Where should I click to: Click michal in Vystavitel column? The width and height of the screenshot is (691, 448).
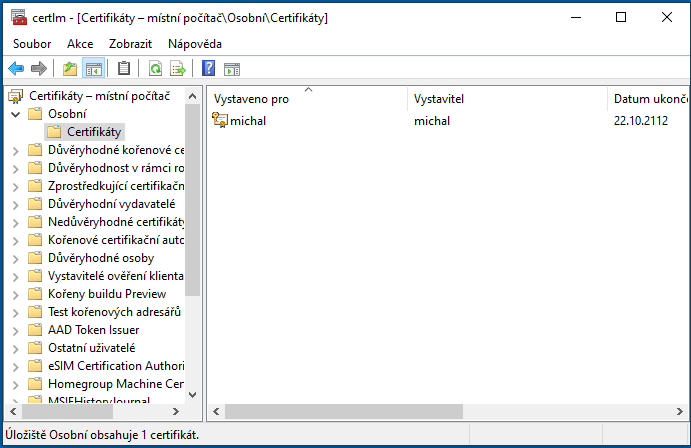(431, 121)
